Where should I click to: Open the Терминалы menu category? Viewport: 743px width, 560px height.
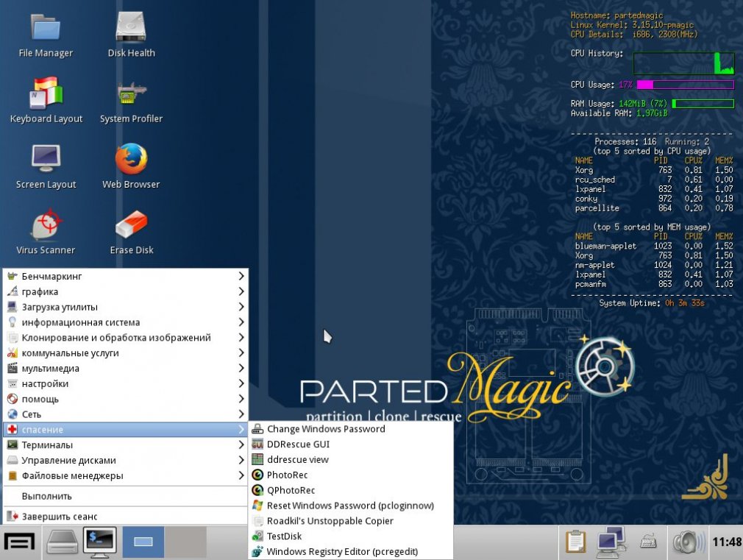126,444
